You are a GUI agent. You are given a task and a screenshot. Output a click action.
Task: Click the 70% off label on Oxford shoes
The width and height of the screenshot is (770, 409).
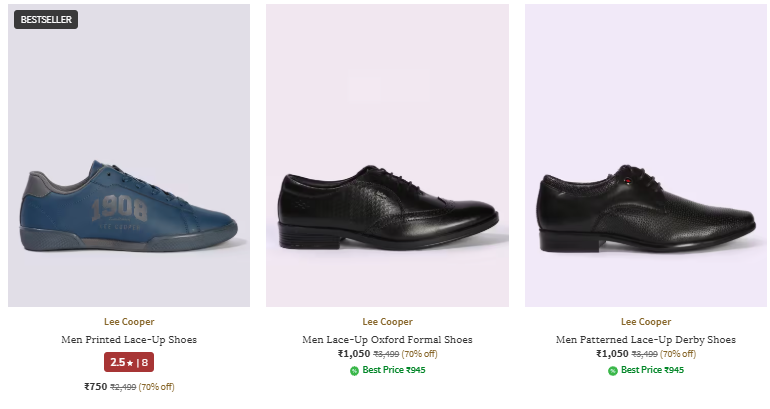(x=419, y=354)
